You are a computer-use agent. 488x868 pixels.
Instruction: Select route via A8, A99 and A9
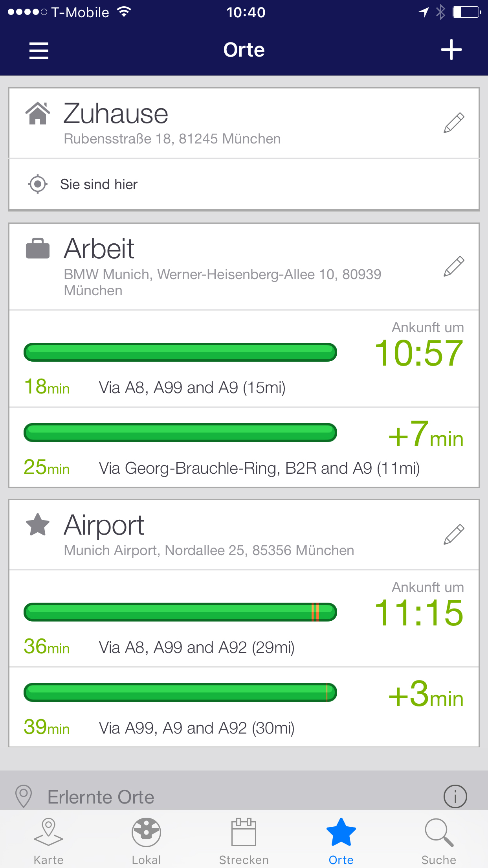click(192, 388)
